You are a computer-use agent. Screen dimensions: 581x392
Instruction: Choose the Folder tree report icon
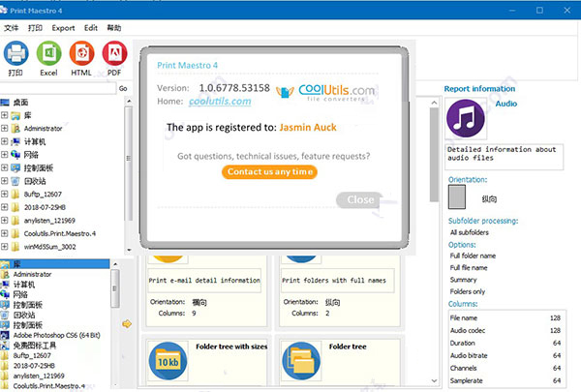click(x=301, y=360)
